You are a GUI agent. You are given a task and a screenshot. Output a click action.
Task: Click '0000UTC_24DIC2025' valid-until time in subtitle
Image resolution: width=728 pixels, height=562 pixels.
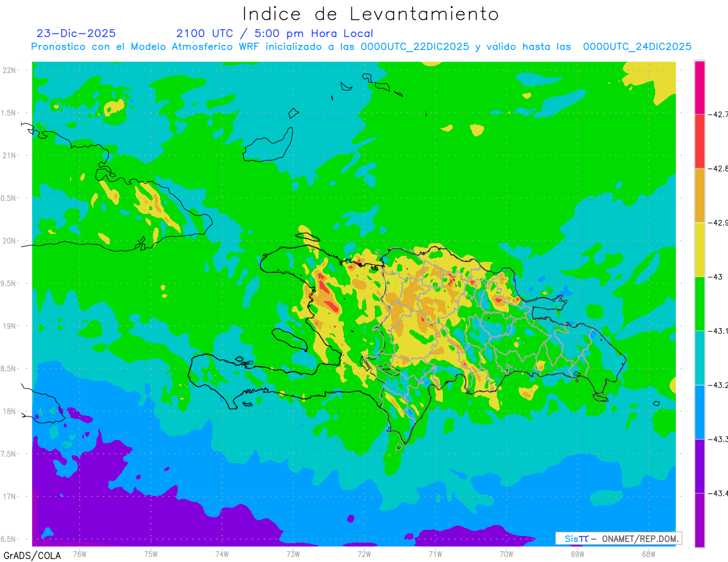(637, 47)
